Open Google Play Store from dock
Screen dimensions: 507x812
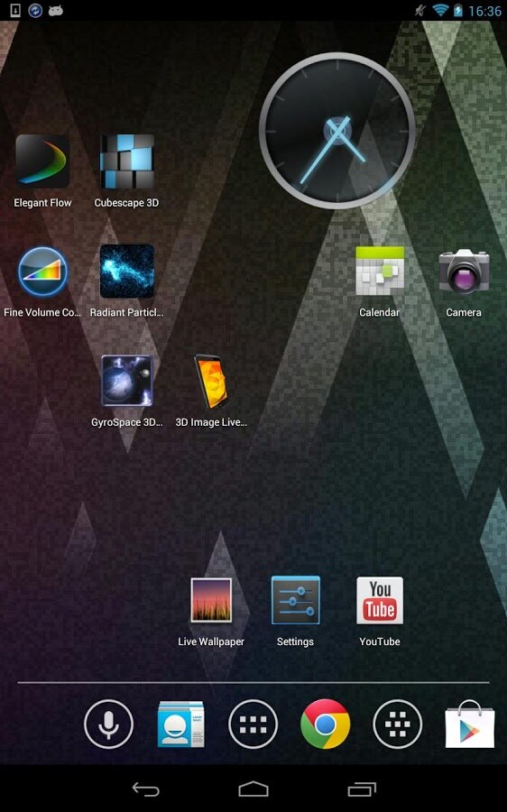click(470, 724)
